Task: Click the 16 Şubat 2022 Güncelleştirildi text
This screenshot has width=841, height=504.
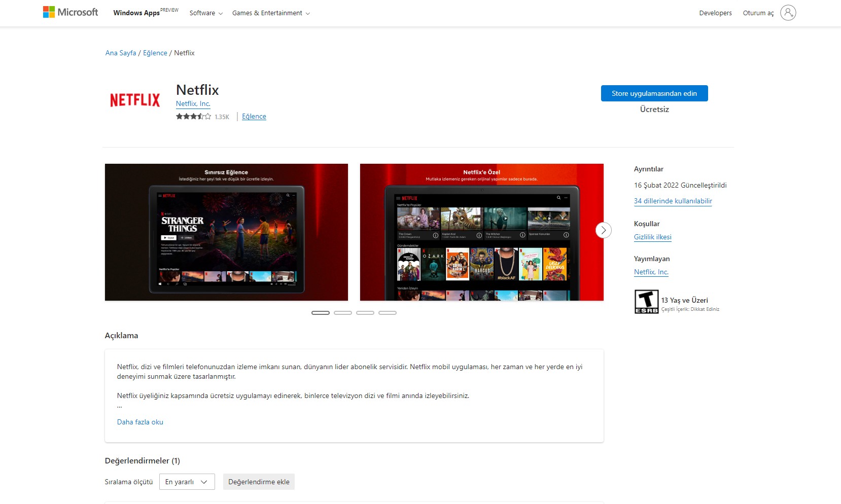Action: [x=680, y=186]
